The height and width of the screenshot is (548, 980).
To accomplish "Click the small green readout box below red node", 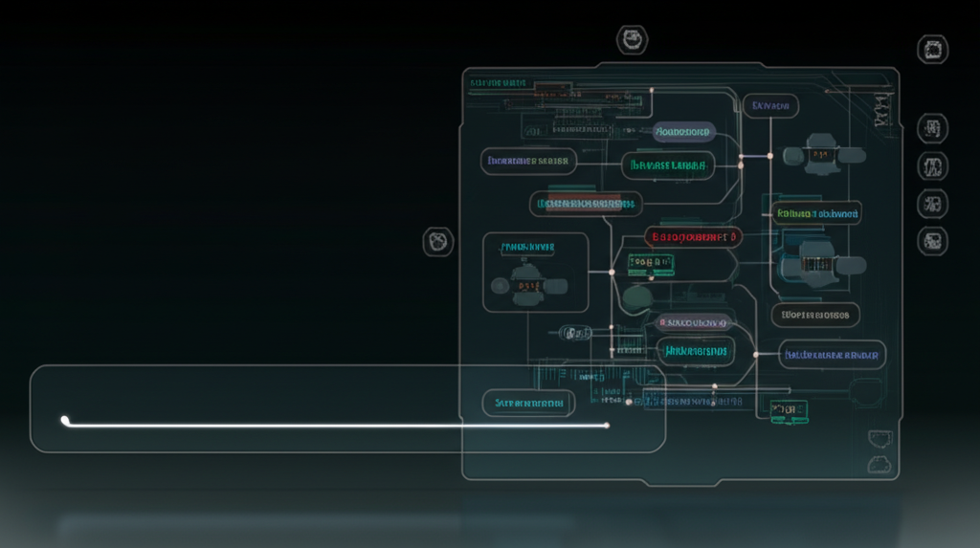I will coord(651,263).
